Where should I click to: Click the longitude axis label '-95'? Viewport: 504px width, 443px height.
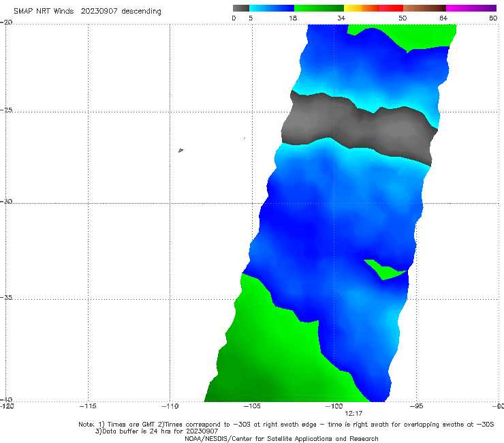416,406
